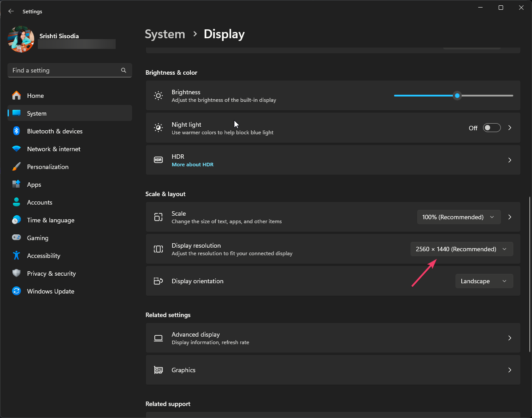Click the Display resolution icon
The image size is (532, 418).
(x=158, y=249)
